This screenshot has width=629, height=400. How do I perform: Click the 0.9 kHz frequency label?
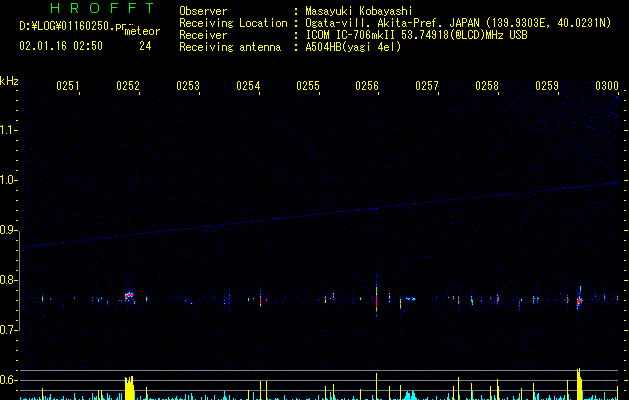point(8,230)
